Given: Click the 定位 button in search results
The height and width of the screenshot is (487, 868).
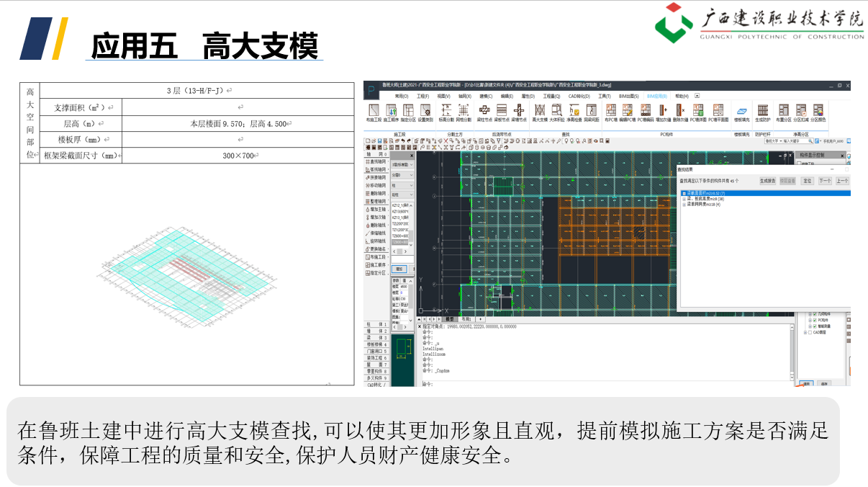Looking at the screenshot, I should 807,181.
